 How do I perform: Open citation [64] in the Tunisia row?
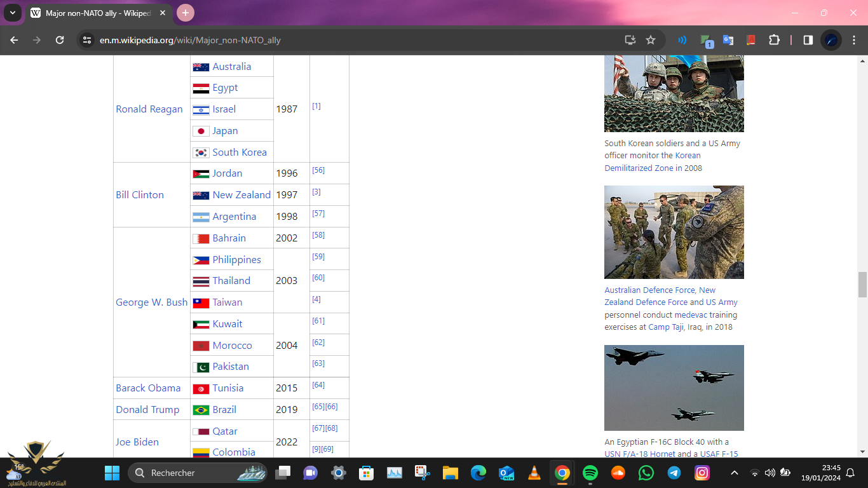coord(318,386)
